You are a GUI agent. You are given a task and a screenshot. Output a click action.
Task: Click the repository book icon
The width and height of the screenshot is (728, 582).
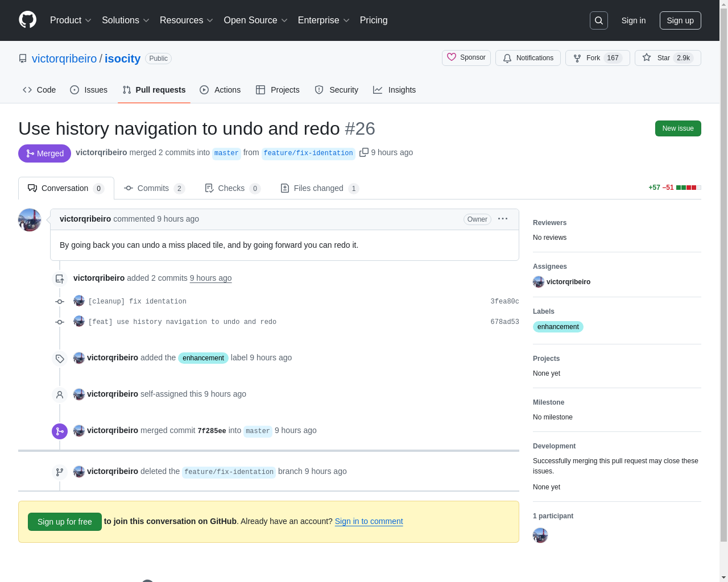click(23, 59)
